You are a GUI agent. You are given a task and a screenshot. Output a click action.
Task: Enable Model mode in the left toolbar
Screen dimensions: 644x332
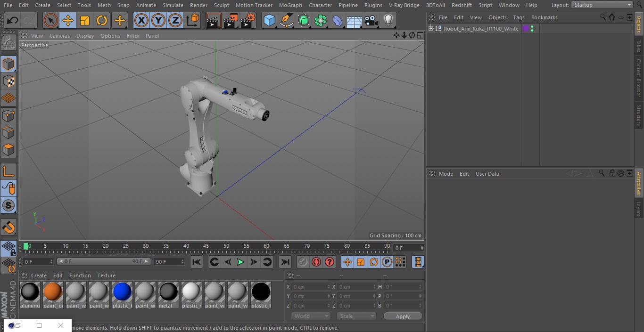pyautogui.click(x=8, y=64)
